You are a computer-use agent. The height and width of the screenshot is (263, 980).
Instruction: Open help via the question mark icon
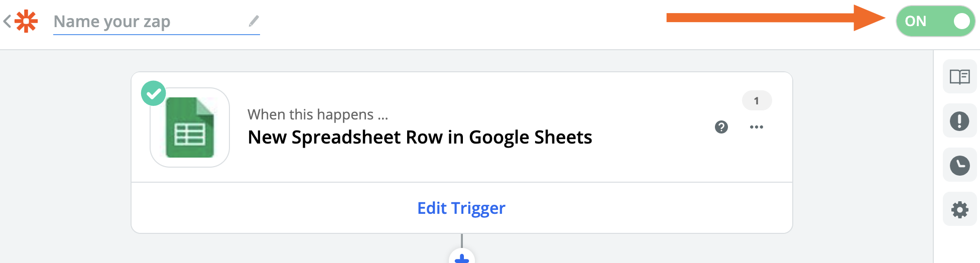click(721, 127)
